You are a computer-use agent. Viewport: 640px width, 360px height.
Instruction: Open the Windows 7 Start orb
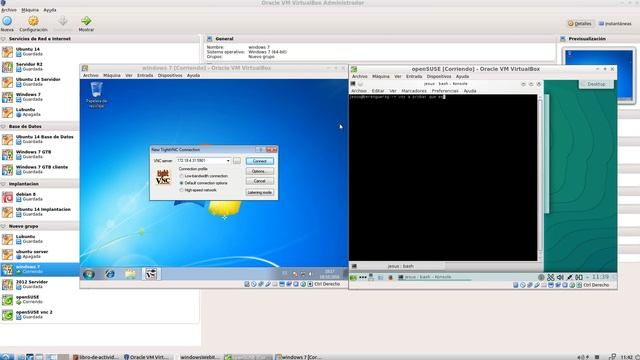(89, 274)
